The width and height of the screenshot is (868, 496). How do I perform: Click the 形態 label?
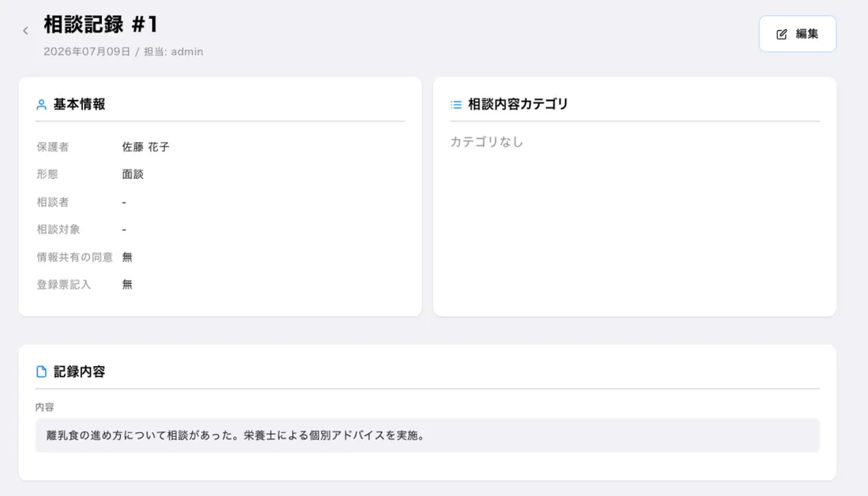(47, 174)
